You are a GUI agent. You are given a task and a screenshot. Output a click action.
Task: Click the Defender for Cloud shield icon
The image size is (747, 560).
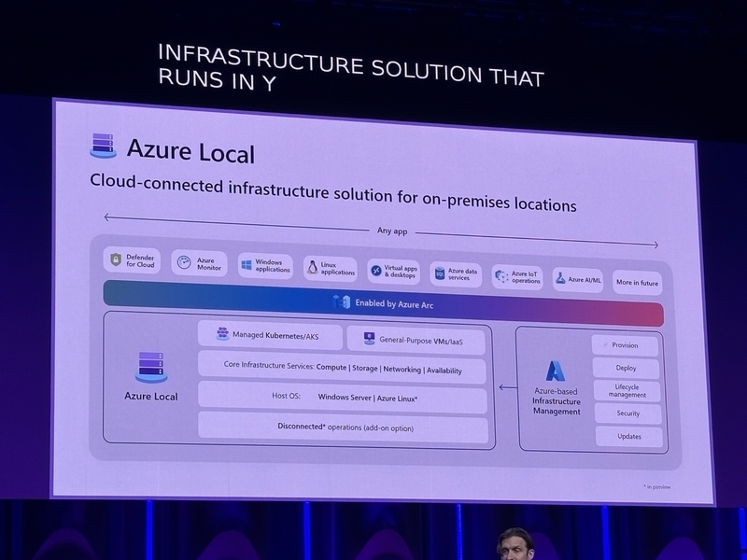(116, 259)
